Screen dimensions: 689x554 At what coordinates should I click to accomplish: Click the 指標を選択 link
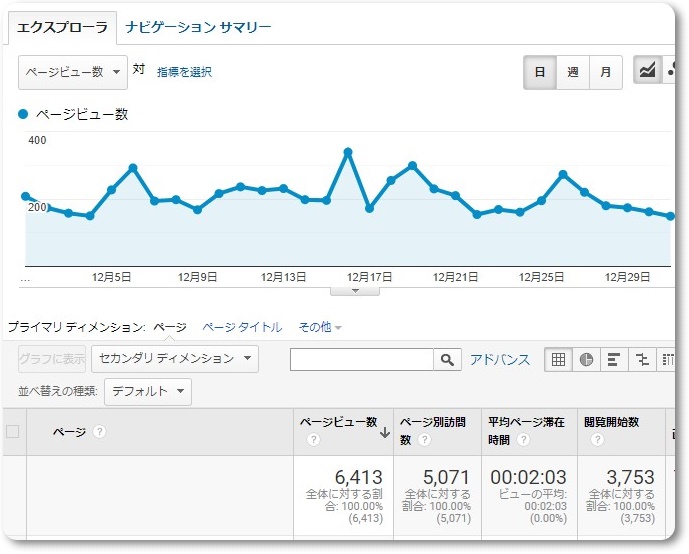(x=184, y=72)
